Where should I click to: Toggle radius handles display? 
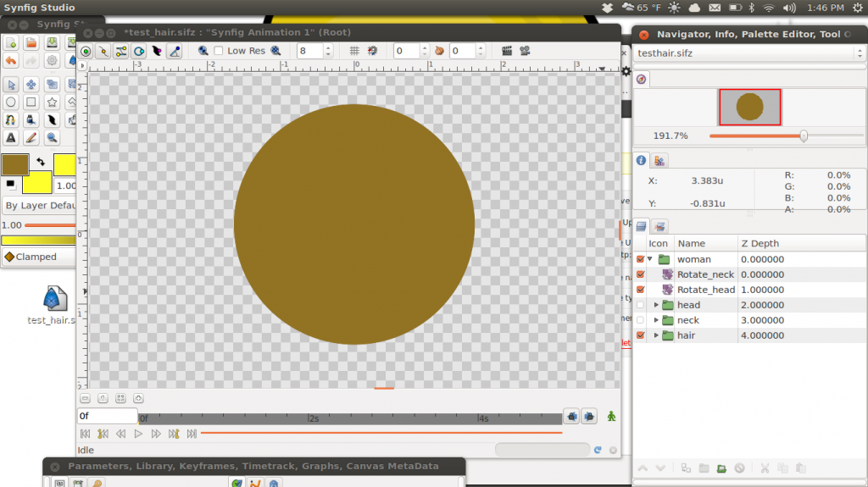[139, 52]
